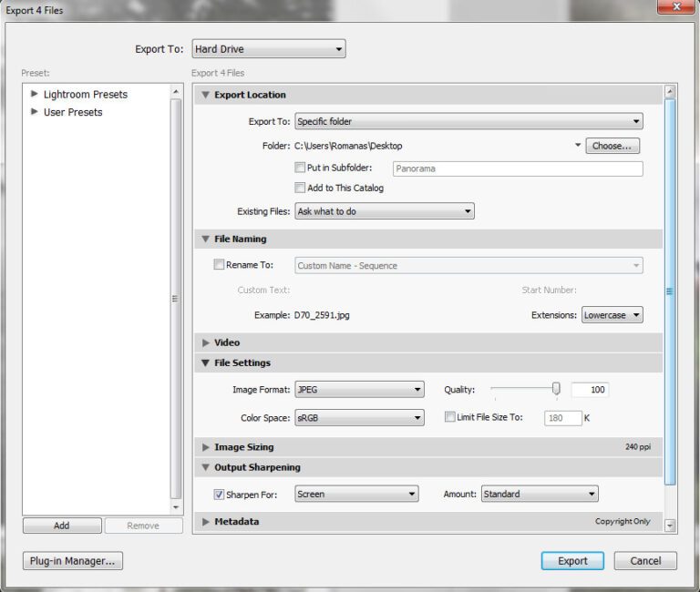
Task: Click the User Presets label
Action: click(x=73, y=112)
